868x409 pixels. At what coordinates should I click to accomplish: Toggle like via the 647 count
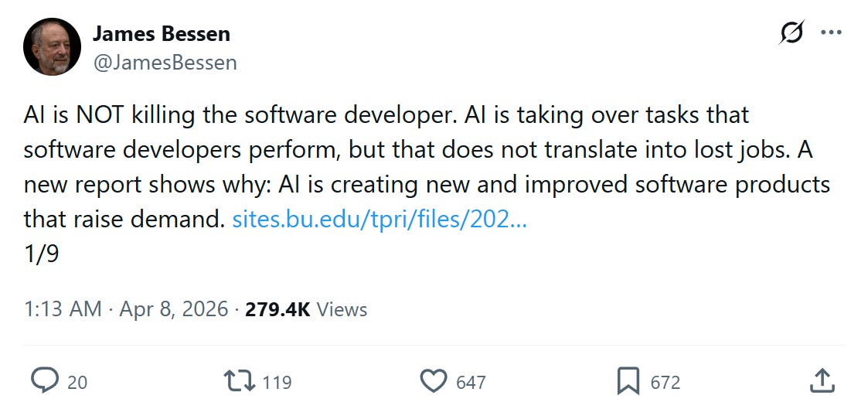point(471,383)
